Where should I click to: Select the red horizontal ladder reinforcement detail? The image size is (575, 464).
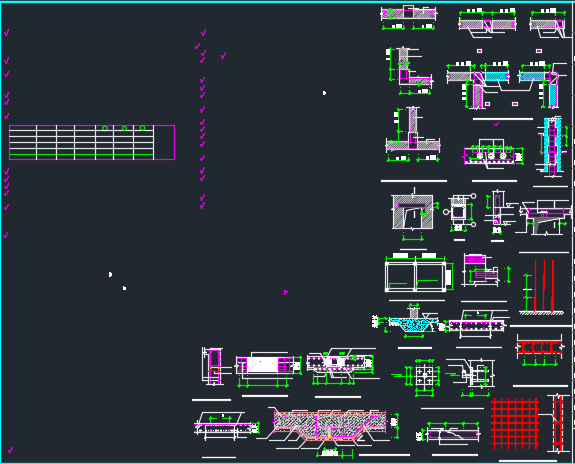[539, 347]
